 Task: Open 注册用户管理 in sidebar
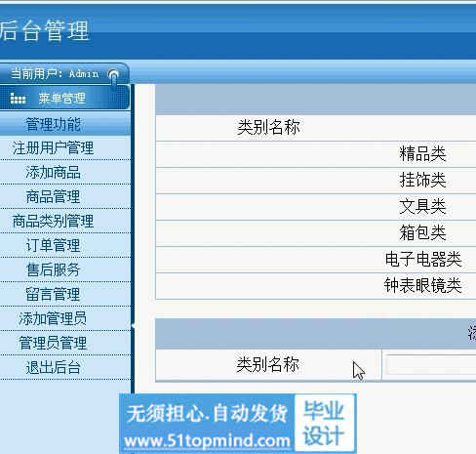53,148
